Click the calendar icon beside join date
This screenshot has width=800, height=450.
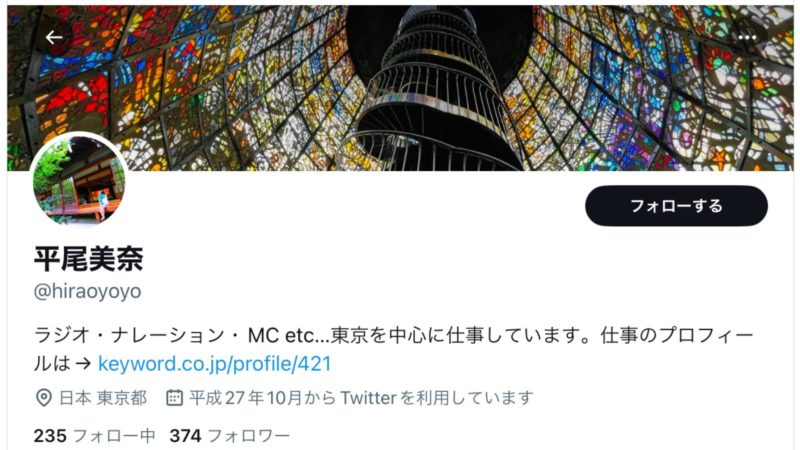(174, 398)
